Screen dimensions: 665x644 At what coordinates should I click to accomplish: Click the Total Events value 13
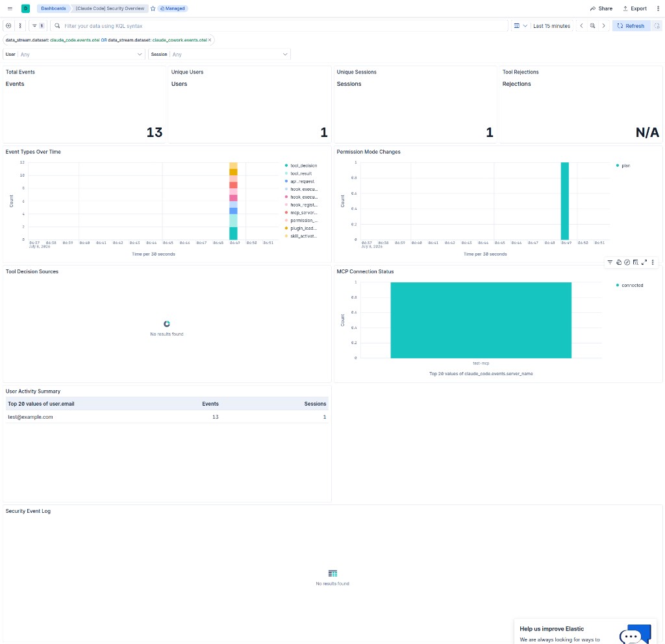click(x=155, y=132)
